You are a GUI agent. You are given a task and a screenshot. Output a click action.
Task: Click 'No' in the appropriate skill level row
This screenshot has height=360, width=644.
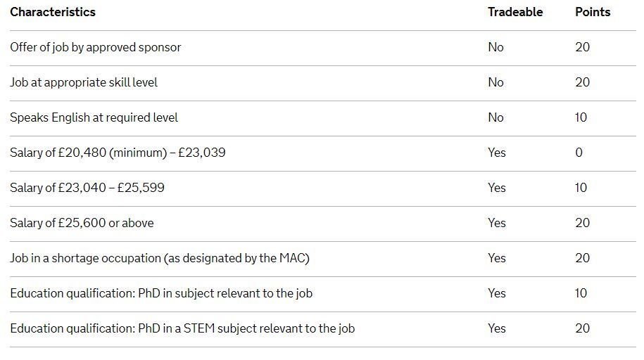[x=495, y=82]
